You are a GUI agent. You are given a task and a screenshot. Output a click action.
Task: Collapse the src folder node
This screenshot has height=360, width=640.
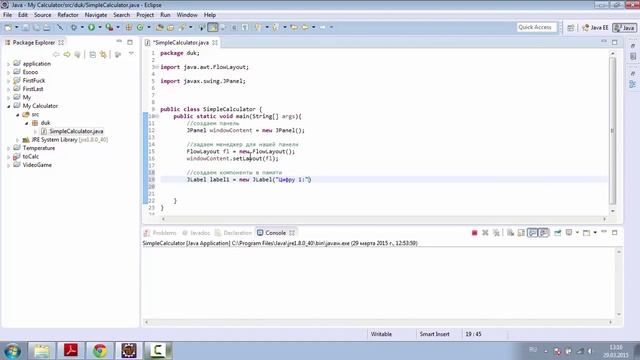(x=18, y=115)
